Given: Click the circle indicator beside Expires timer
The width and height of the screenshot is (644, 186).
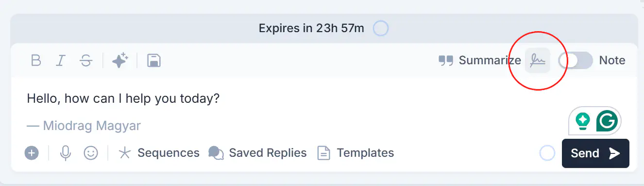Looking at the screenshot, I should 381,29.
